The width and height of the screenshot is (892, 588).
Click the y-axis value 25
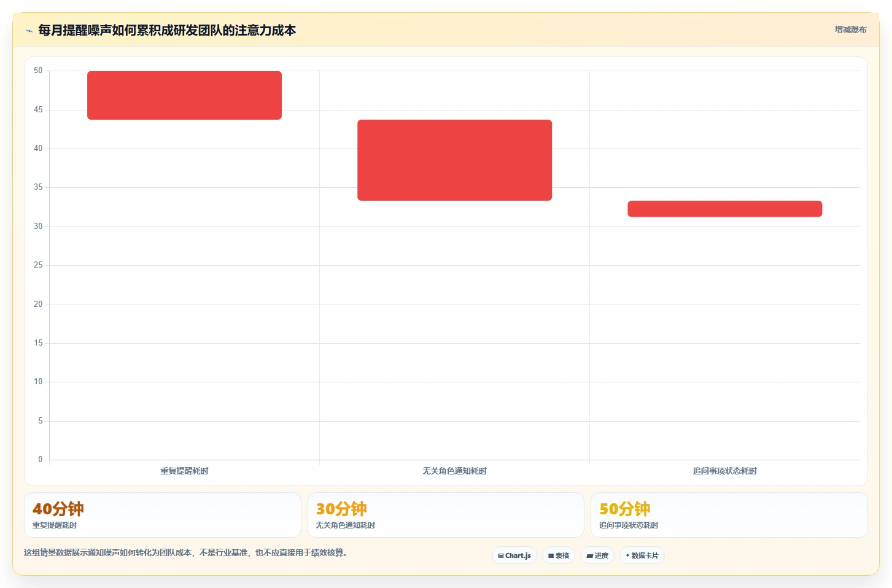tap(38, 265)
